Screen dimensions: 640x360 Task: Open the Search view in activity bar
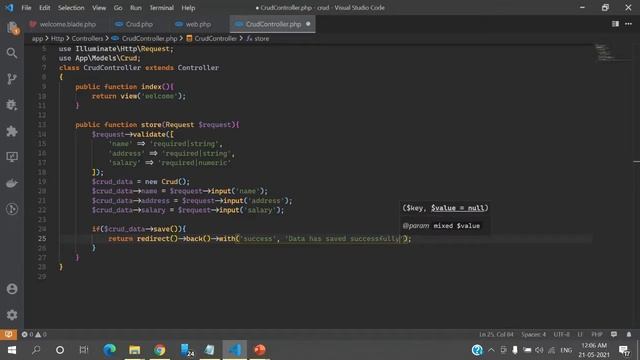tap(12, 53)
